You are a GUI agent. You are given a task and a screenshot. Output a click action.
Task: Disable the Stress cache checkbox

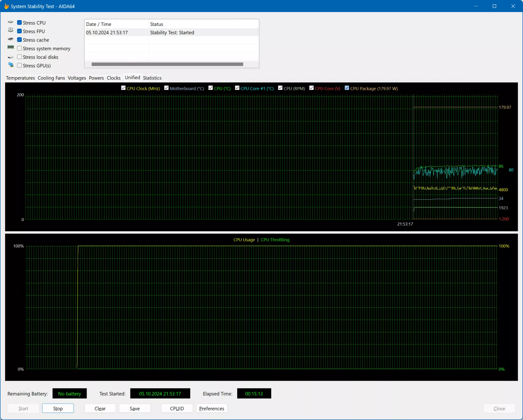[x=19, y=40]
